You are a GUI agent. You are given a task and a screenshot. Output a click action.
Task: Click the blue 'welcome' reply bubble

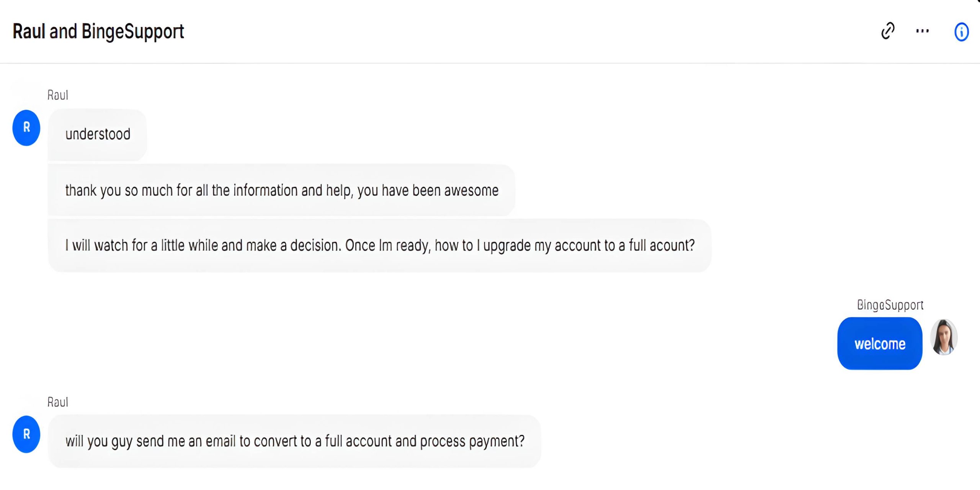[880, 344]
